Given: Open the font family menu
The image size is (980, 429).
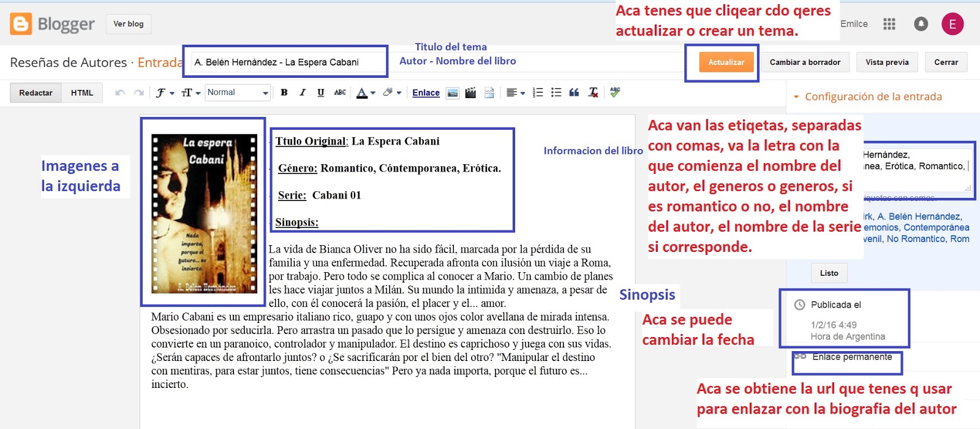Looking at the screenshot, I should pyautogui.click(x=165, y=93).
